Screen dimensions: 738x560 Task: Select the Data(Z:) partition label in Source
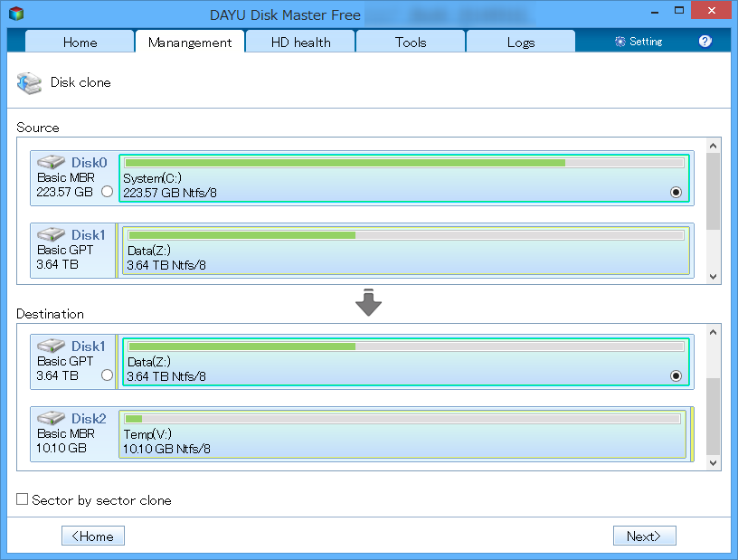click(148, 251)
